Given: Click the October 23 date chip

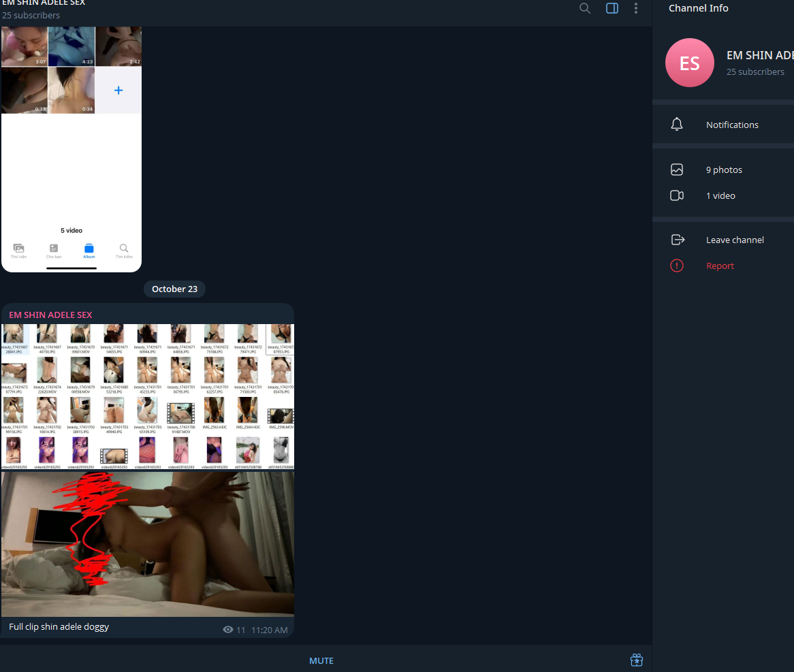Looking at the screenshot, I should click(x=174, y=289).
